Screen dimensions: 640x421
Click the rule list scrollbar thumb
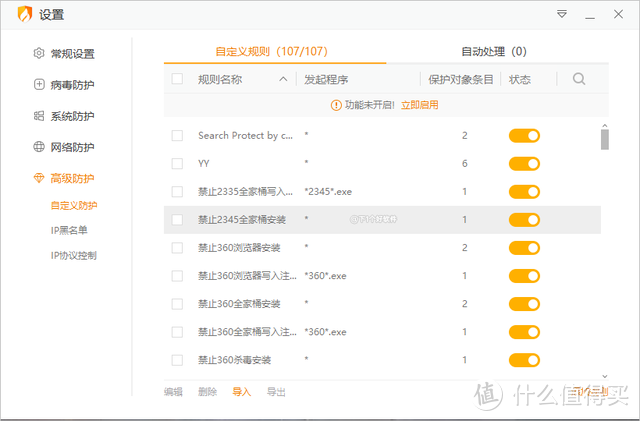[605, 140]
